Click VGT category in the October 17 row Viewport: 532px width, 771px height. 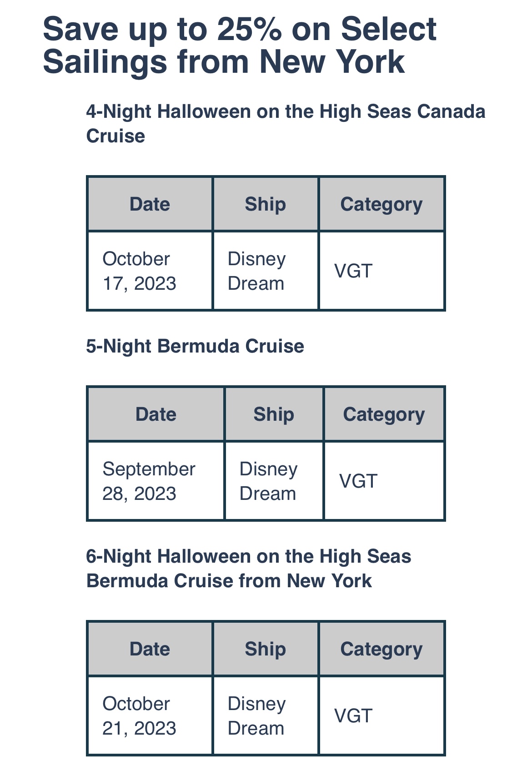353,271
